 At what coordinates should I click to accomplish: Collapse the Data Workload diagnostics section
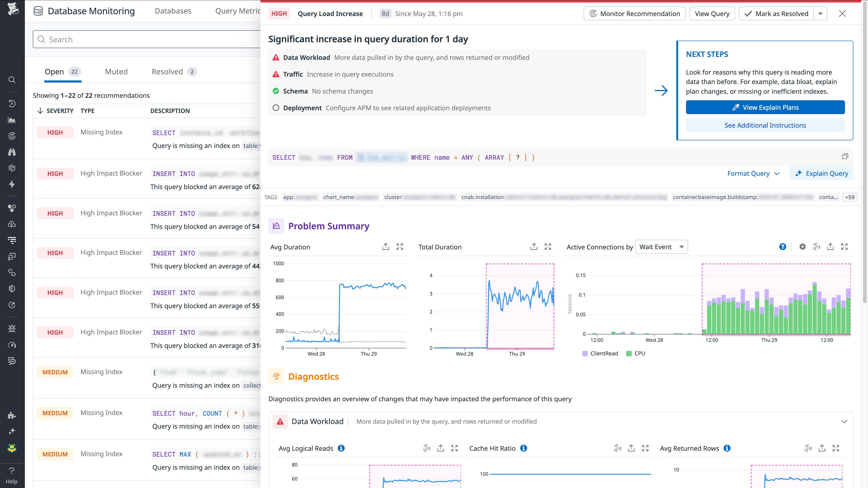[844, 421]
